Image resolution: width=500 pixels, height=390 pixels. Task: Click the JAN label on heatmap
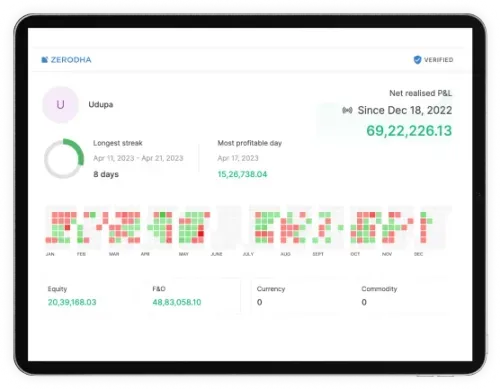[x=50, y=254]
